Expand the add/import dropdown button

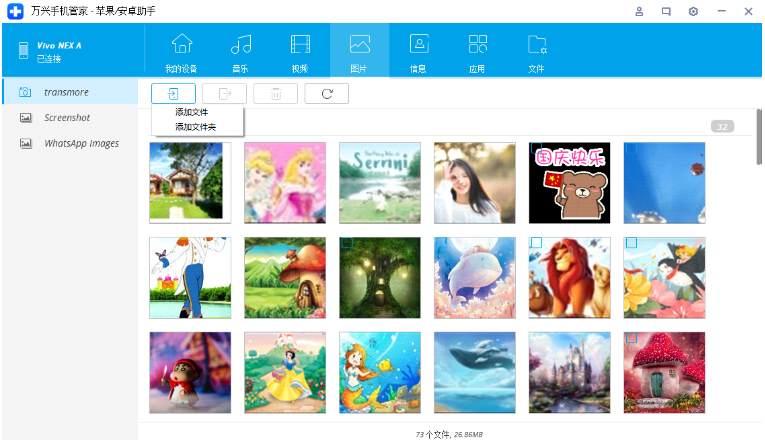point(172,94)
